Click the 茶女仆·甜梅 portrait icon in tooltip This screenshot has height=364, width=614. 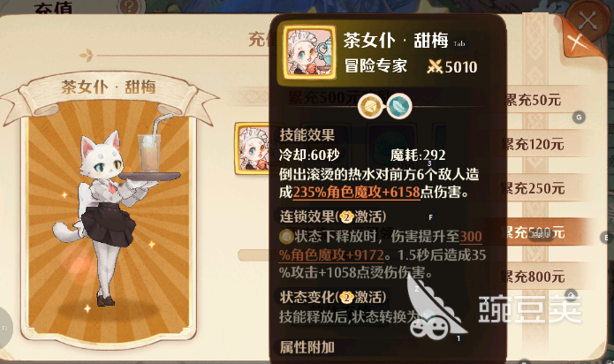pyautogui.click(x=309, y=53)
